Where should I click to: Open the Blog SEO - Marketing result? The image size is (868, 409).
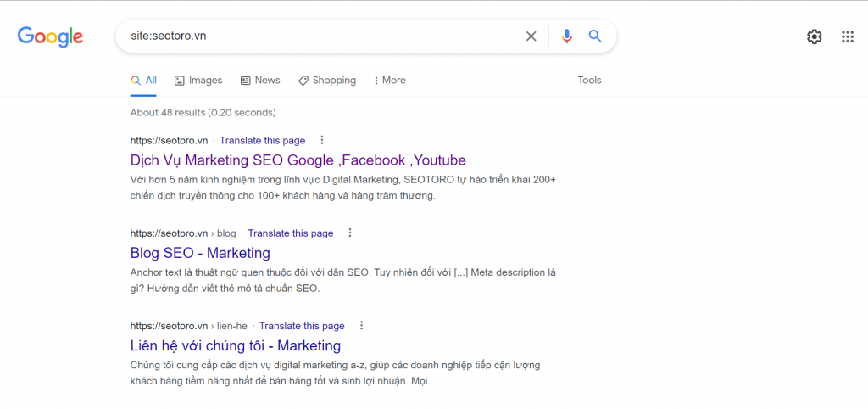[x=200, y=253]
